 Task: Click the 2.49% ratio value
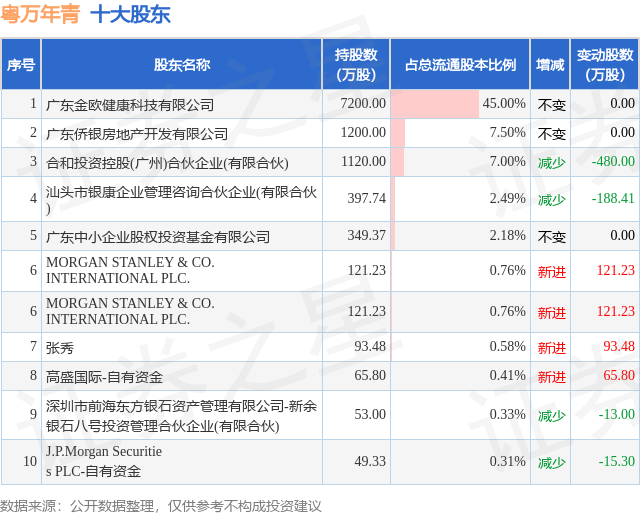tap(507, 198)
